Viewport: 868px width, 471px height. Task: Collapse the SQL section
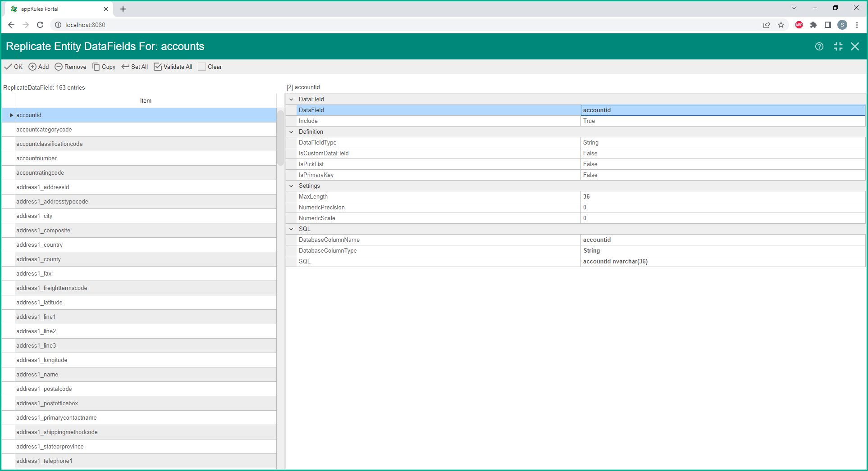coord(291,229)
